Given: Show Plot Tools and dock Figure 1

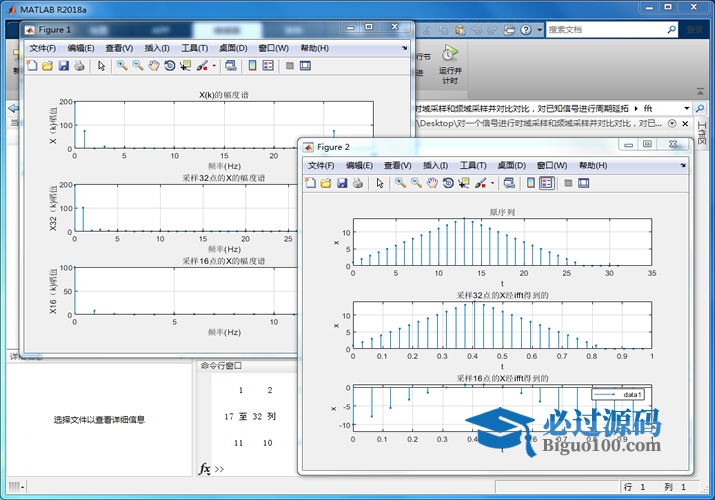Looking at the screenshot, I should pyautogui.click(x=305, y=66).
